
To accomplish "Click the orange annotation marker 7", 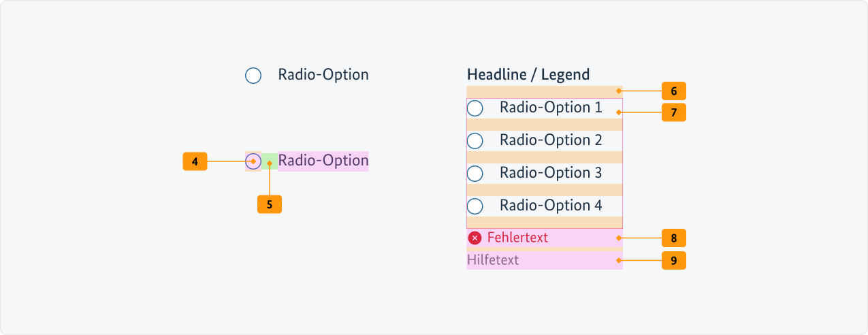I will (673, 112).
